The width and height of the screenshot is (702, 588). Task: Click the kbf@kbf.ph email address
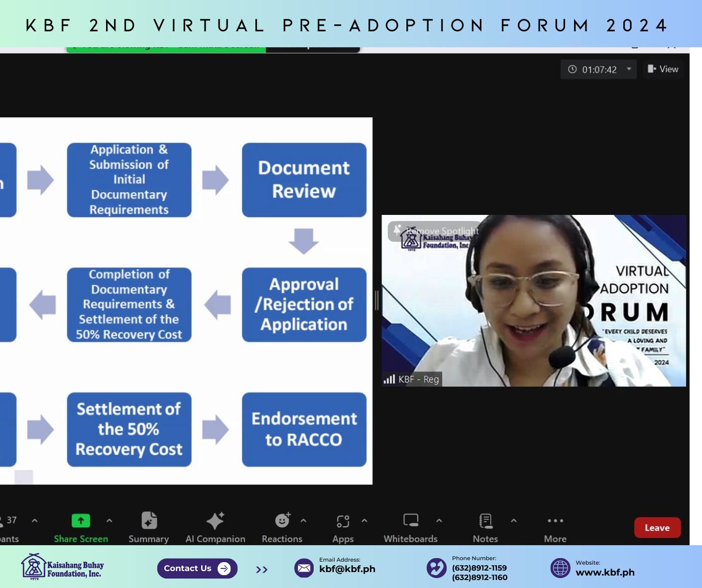point(347,569)
